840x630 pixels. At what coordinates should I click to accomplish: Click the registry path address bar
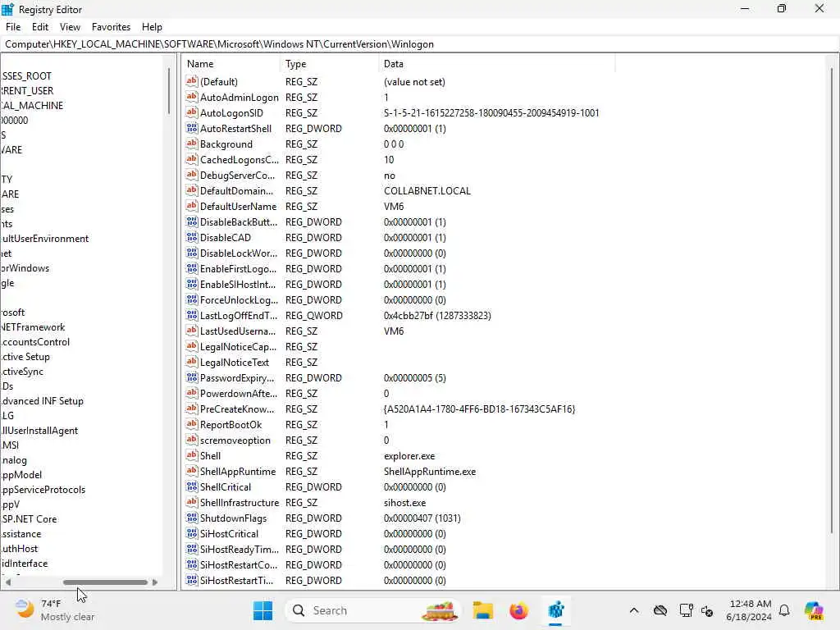[420, 44]
